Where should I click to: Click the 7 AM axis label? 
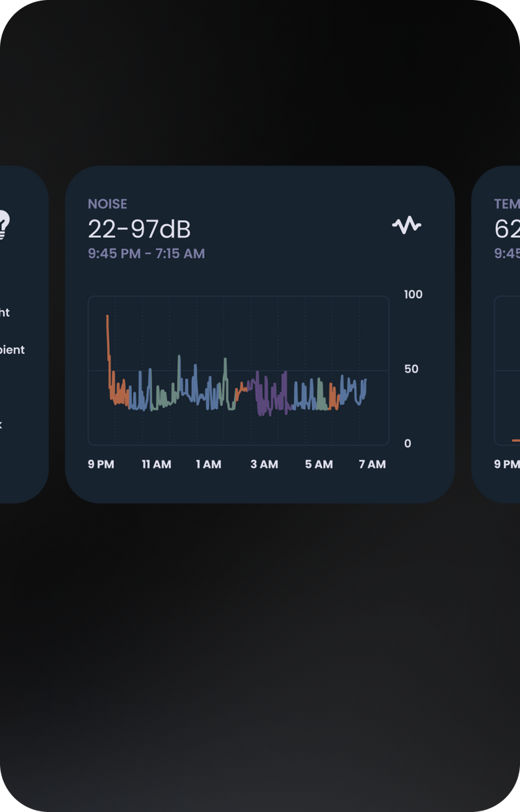click(372, 464)
